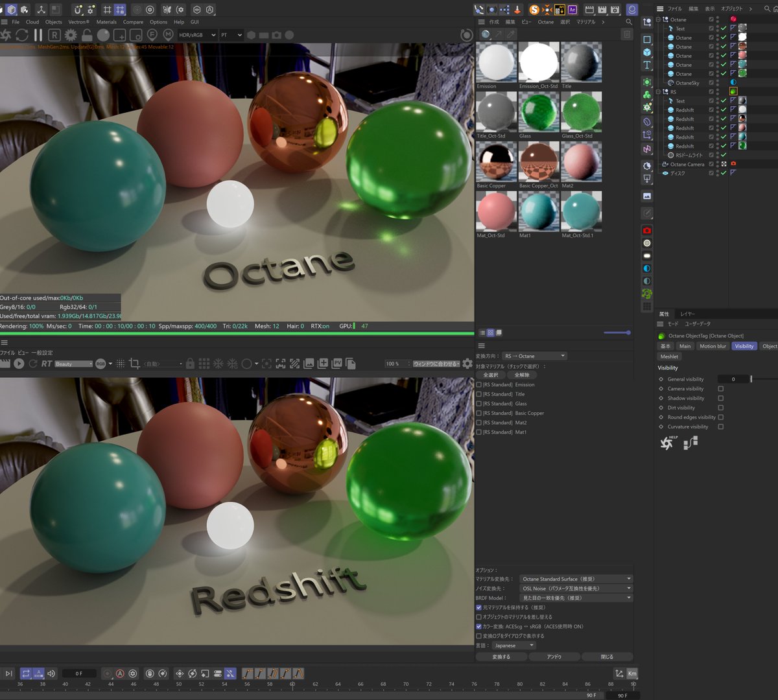This screenshot has width=778, height=700.
Task: Toggle Shadow visibility checkbox
Action: click(721, 398)
